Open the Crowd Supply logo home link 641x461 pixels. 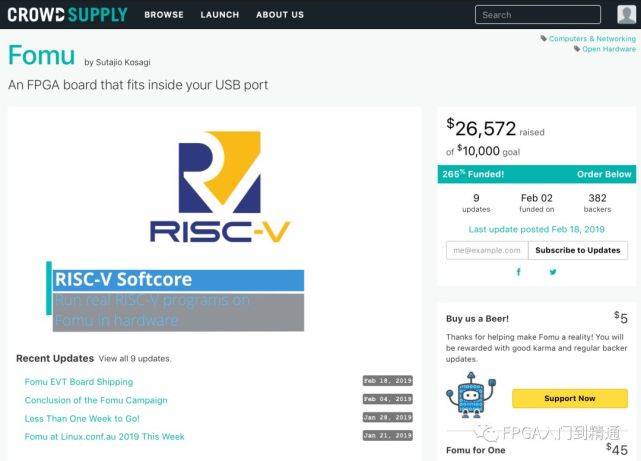click(x=67, y=15)
